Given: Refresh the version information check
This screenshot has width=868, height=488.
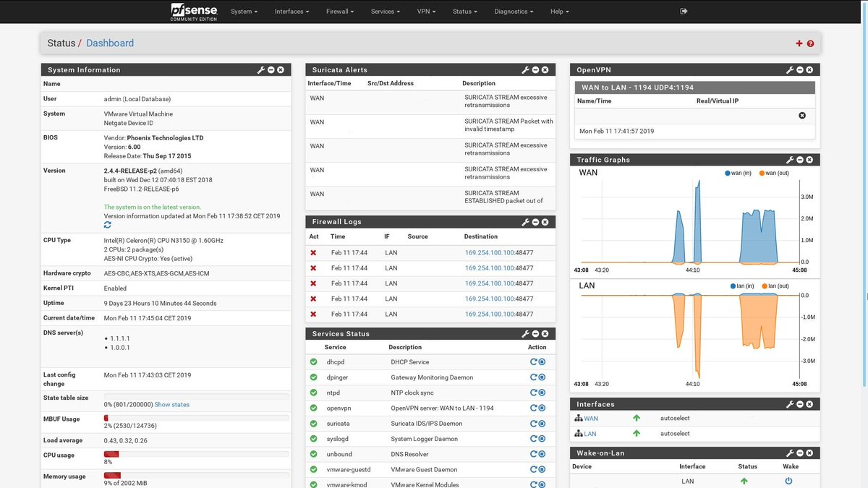Looking at the screenshot, I should (x=108, y=226).
